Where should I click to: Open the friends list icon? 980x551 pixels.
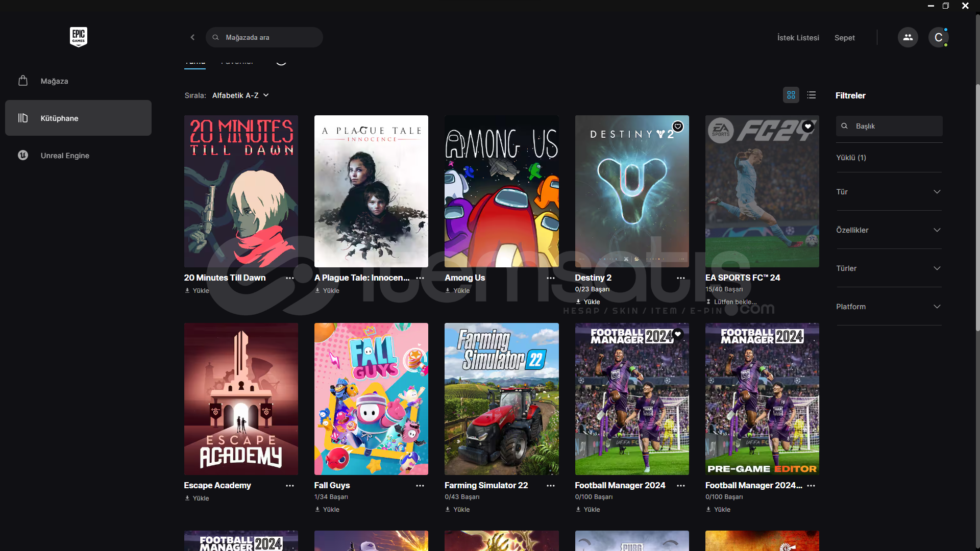pyautogui.click(x=908, y=37)
